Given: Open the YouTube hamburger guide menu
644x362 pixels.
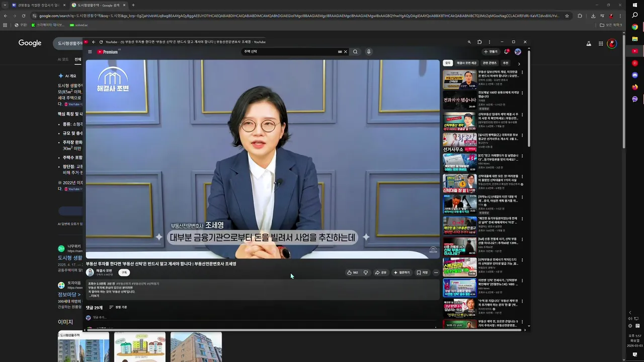Looking at the screenshot, I should [90, 52].
